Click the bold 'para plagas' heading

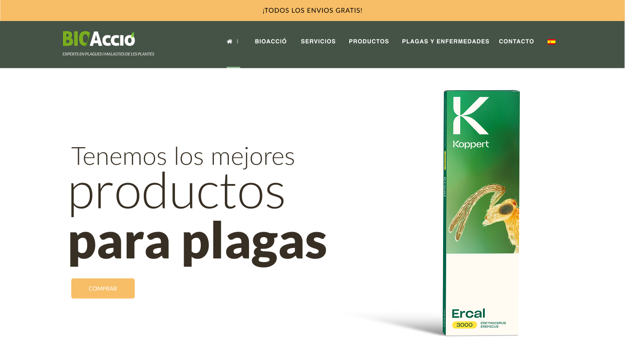(198, 242)
